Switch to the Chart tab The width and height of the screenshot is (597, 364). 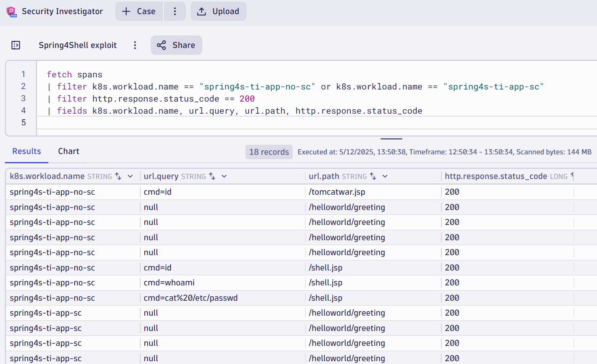tap(68, 151)
